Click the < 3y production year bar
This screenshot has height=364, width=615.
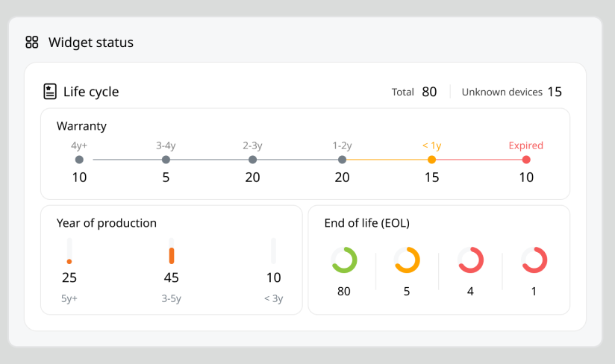(x=273, y=251)
